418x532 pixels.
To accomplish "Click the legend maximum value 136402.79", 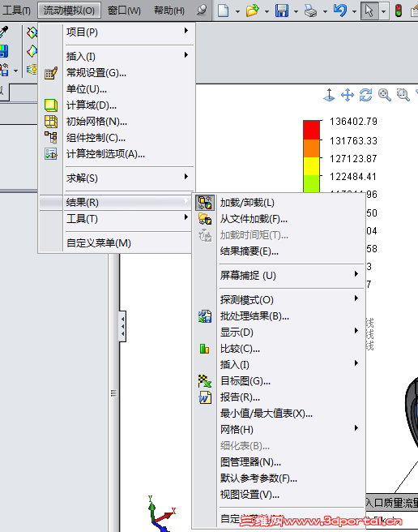I will pos(353,122).
